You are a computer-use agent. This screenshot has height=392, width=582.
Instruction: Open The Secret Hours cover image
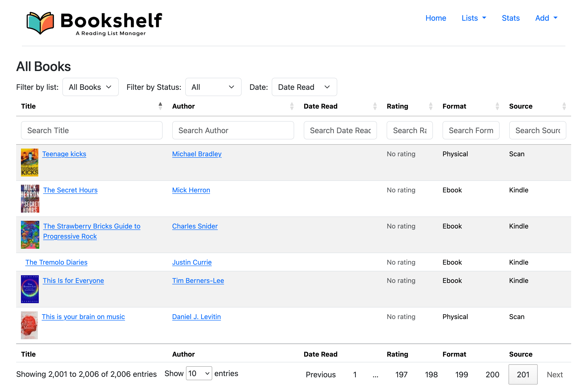[x=30, y=198]
